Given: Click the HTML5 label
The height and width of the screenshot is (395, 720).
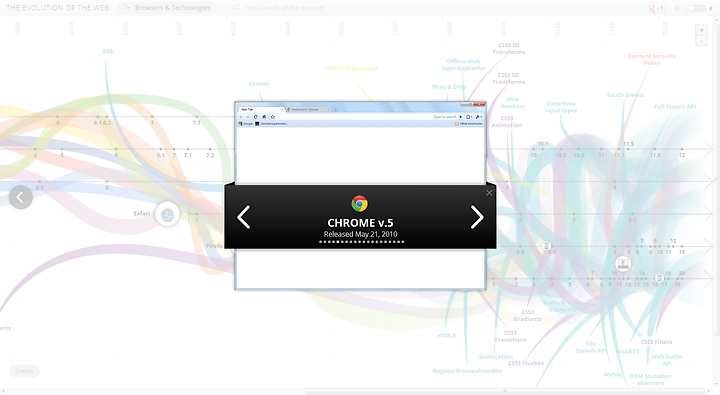Looking at the screenshot, I should click(x=446, y=335).
